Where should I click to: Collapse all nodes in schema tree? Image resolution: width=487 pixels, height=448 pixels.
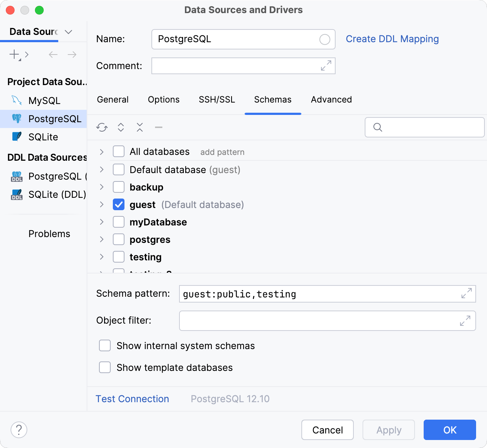[139, 127]
